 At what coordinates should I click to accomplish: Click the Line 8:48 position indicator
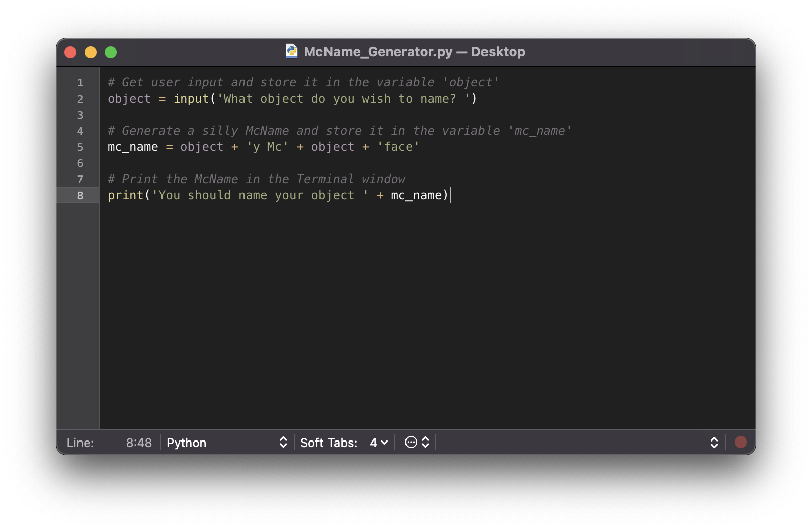click(138, 443)
